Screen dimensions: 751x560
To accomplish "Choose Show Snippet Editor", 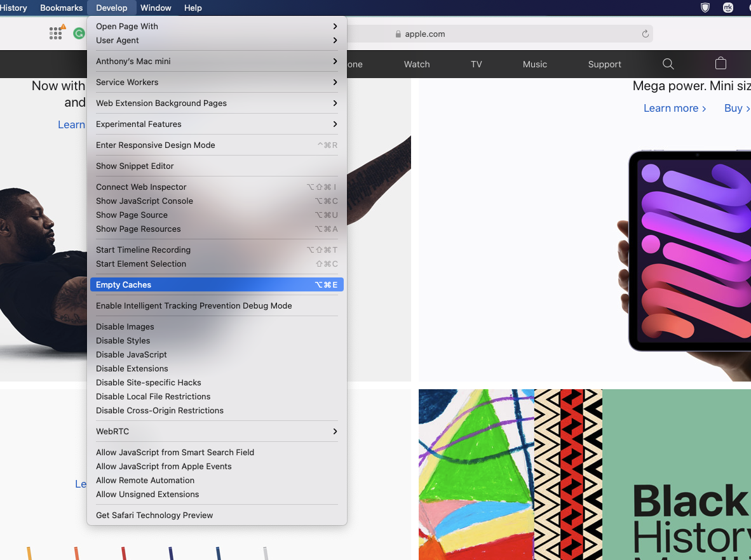I will pyautogui.click(x=217, y=166).
